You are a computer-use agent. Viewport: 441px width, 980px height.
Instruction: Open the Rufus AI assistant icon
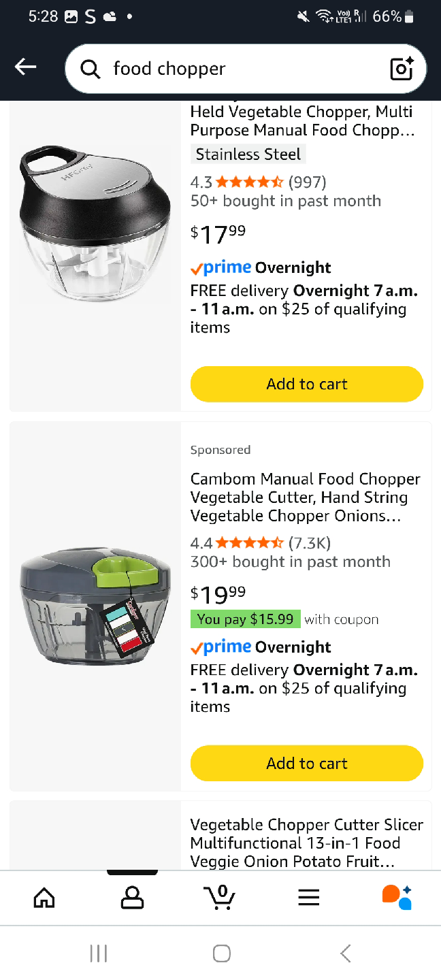pyautogui.click(x=397, y=897)
